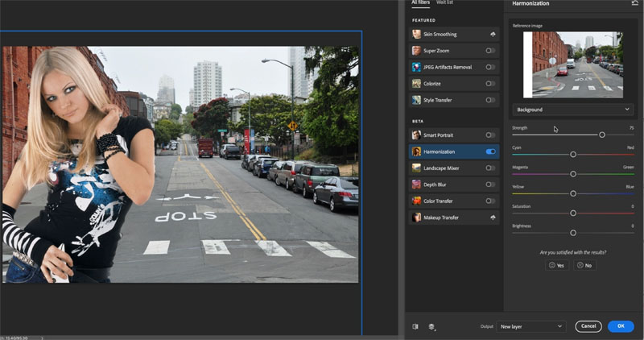
Task: Click the Style Transfer filter thumbnail icon
Action: pyautogui.click(x=416, y=100)
